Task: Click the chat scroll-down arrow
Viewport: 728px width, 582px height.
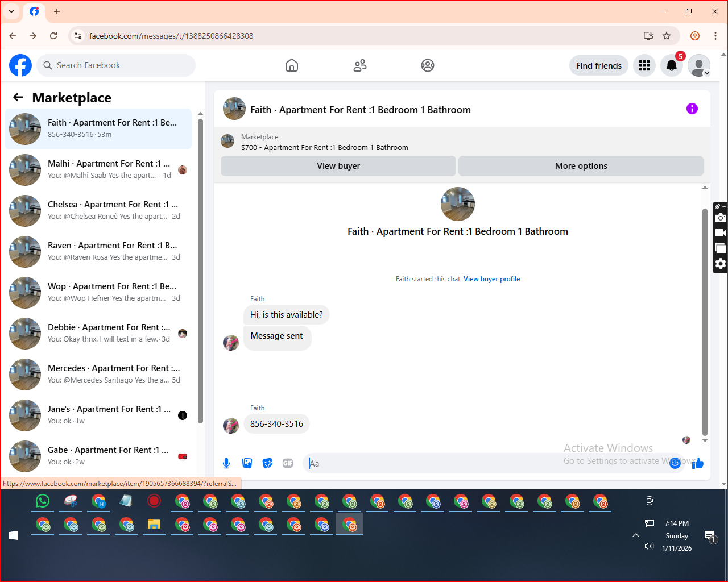Action: tap(705, 440)
